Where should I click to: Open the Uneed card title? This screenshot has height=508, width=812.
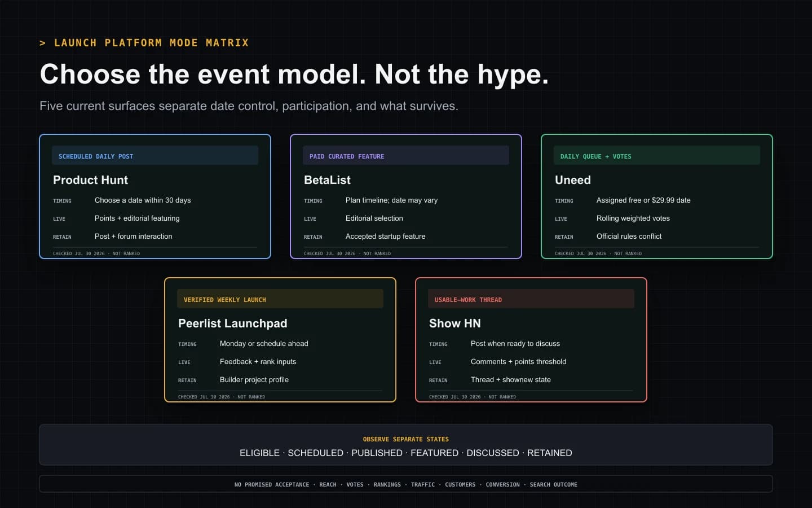coord(573,180)
